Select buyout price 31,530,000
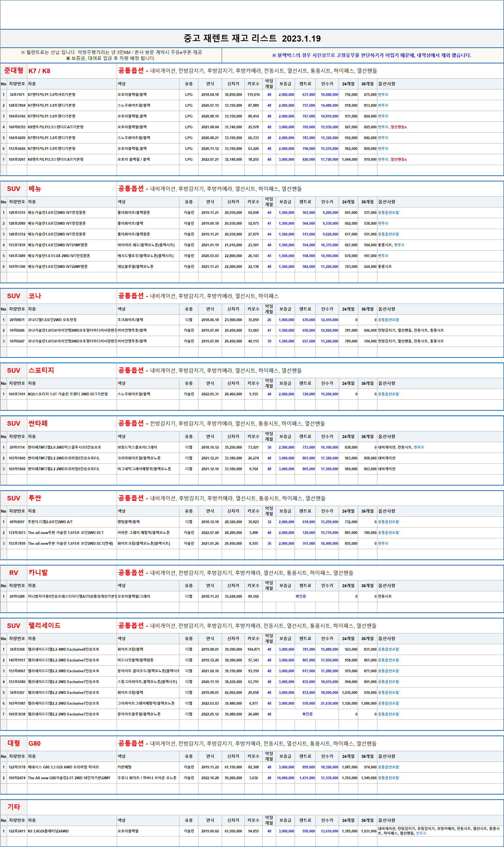 (329, 778)
